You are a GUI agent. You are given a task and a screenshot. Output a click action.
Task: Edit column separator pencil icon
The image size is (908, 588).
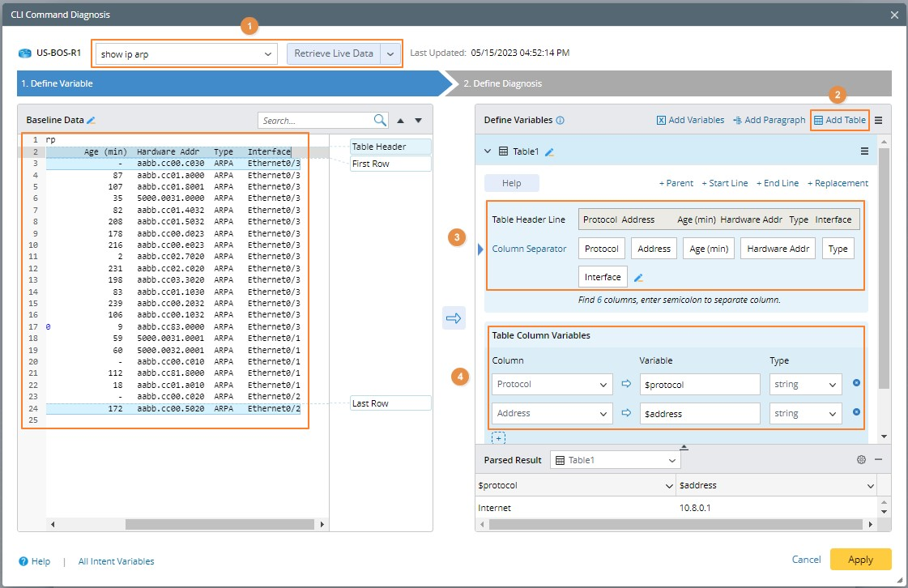coord(638,278)
